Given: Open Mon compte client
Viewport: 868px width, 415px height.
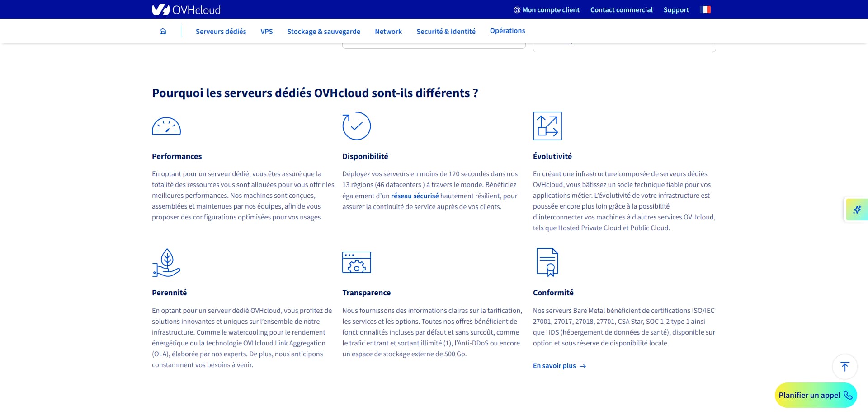Looking at the screenshot, I should tap(547, 9).
